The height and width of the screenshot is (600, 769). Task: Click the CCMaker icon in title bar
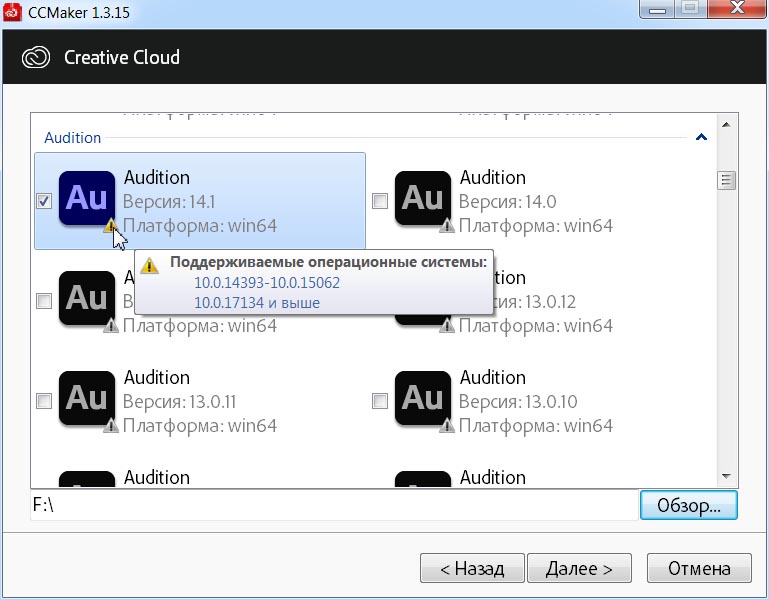12,11
